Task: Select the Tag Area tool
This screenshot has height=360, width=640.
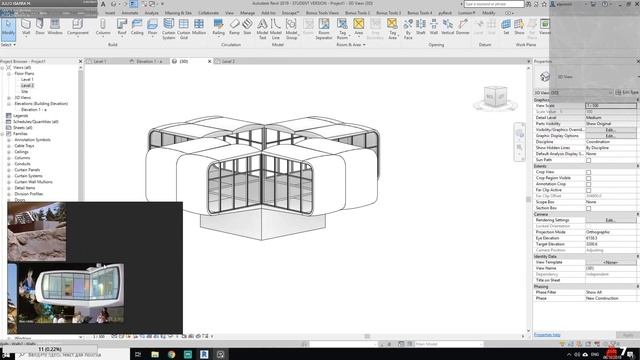Action: point(392,29)
